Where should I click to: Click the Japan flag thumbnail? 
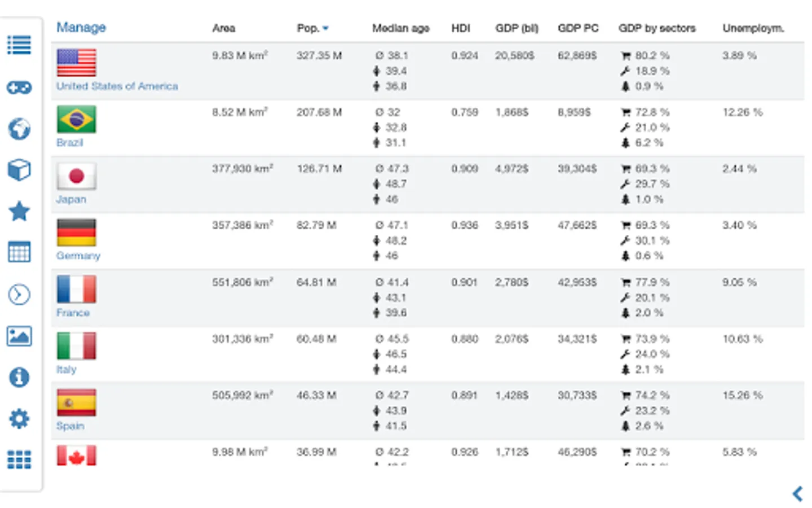[76, 176]
